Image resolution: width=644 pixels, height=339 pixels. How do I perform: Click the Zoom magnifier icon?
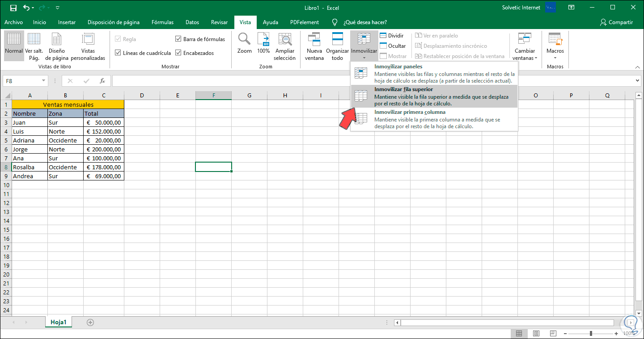[244, 40]
